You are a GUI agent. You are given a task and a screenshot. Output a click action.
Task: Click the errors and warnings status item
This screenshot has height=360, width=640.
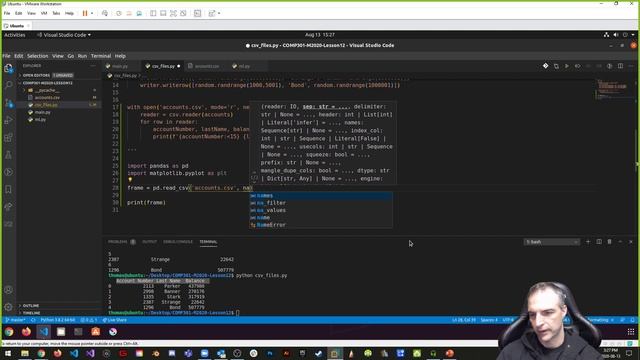tap(89, 320)
